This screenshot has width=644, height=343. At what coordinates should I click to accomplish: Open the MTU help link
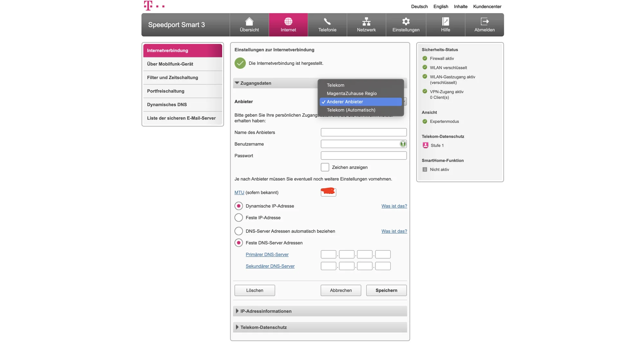[239, 192]
